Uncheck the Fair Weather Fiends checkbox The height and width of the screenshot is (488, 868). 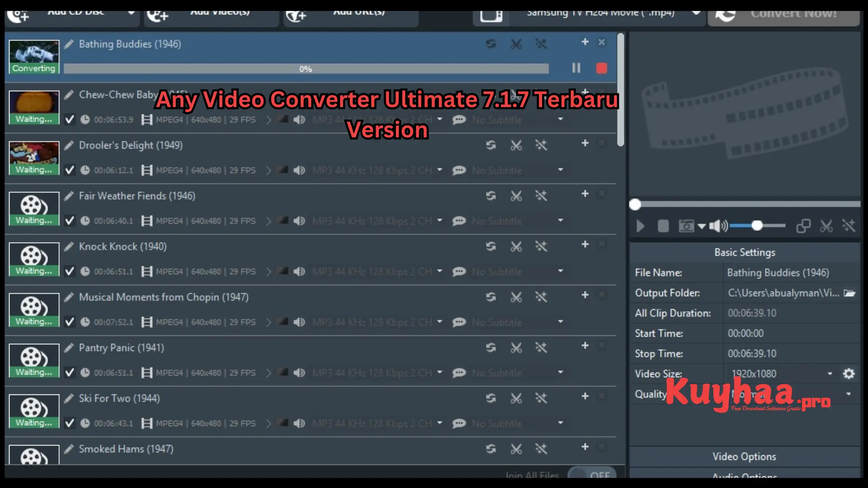point(70,221)
